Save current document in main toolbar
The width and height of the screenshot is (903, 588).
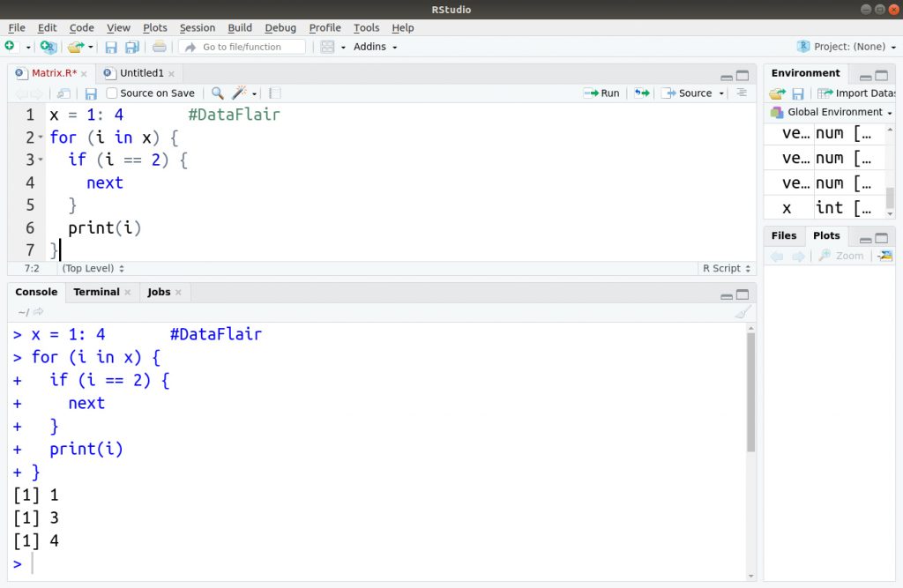coord(110,48)
